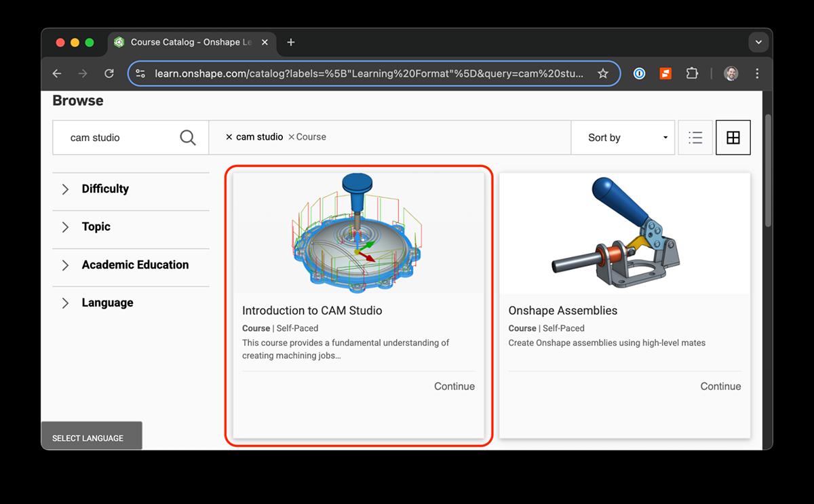The width and height of the screenshot is (814, 504).
Task: Open Chrome three-dot menu
Action: (x=757, y=73)
